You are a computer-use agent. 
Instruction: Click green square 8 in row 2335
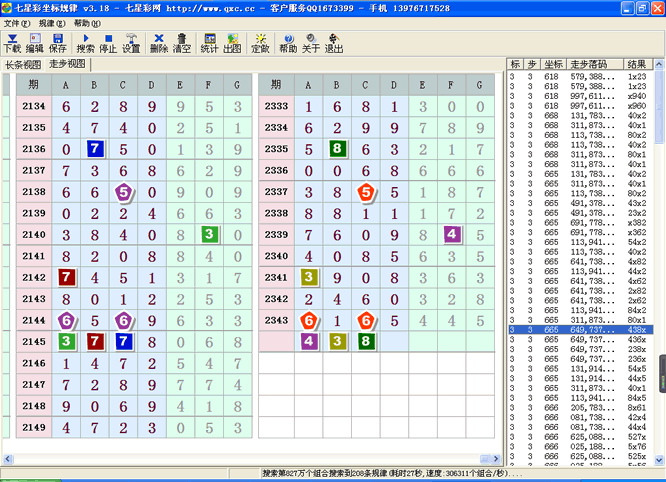tap(337, 149)
